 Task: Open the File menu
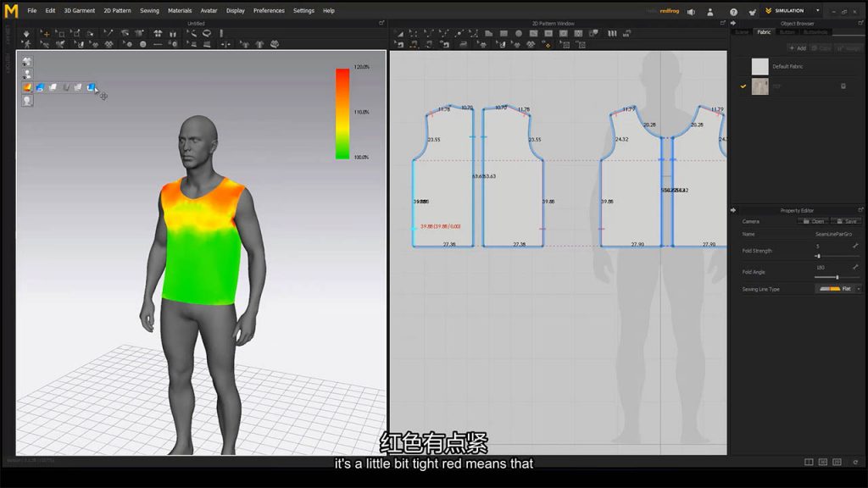click(32, 10)
